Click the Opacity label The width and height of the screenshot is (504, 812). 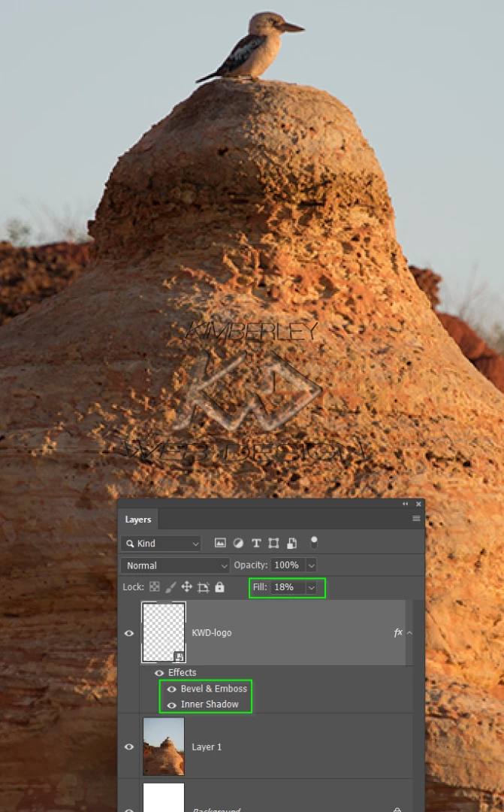[x=250, y=565]
